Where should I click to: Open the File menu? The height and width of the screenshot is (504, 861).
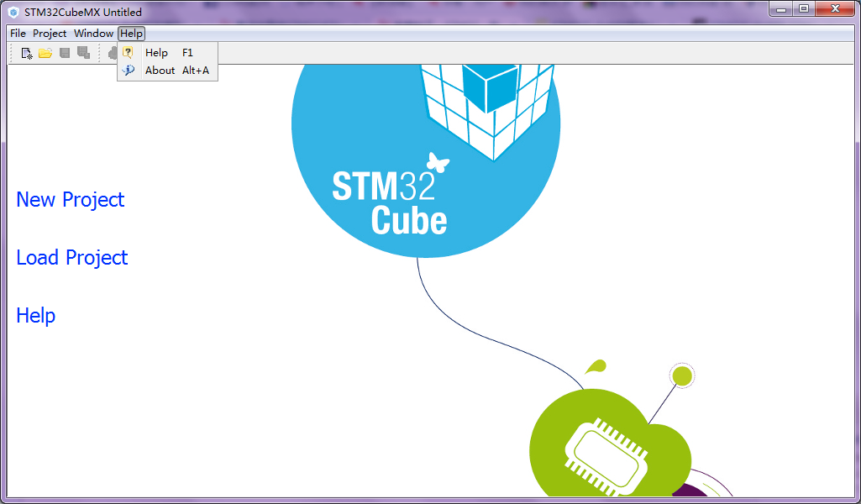pos(18,34)
